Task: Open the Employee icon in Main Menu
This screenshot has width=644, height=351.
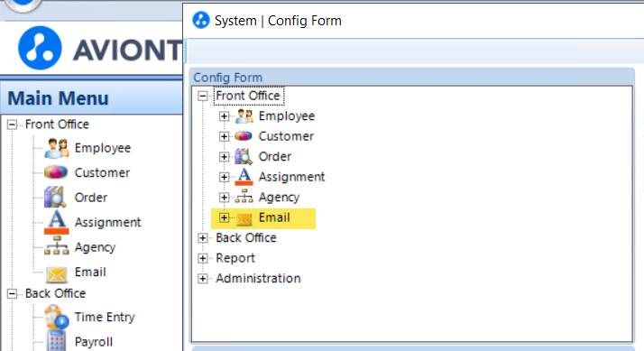Action: (x=57, y=148)
